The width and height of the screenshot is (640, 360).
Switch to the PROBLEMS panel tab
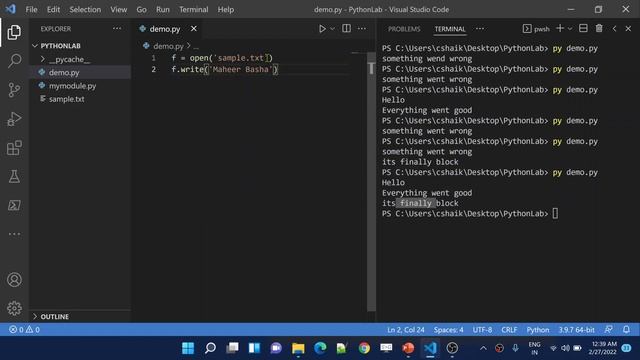pyautogui.click(x=404, y=29)
